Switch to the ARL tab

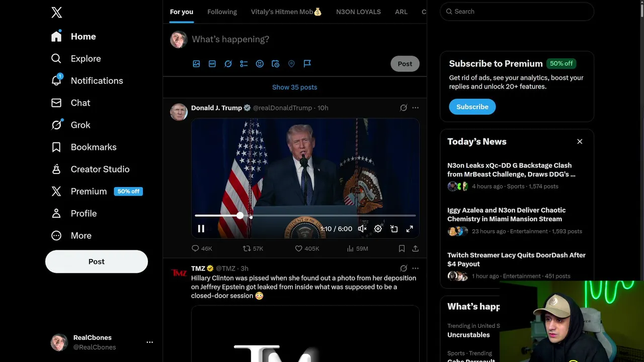point(401,12)
